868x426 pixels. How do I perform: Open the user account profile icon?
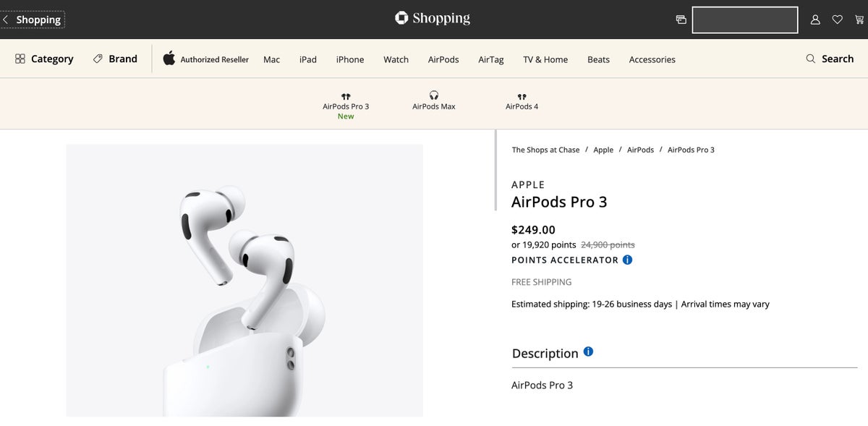pyautogui.click(x=815, y=20)
